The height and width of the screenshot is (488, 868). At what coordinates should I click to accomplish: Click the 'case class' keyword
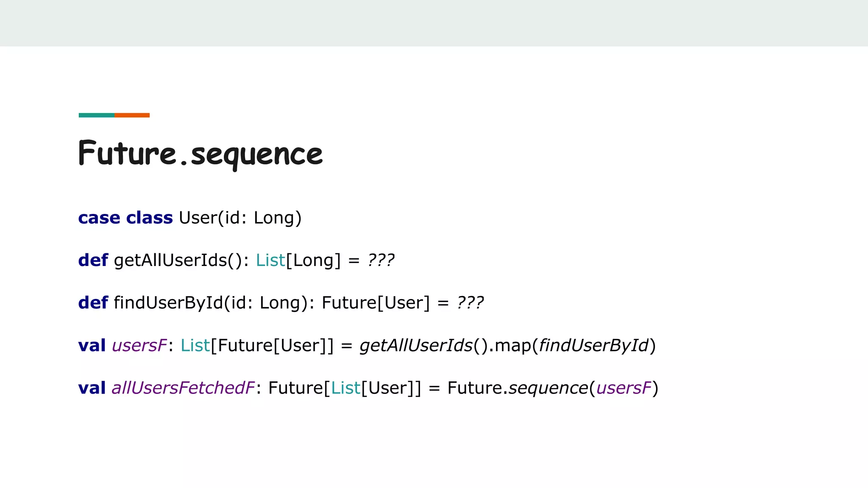tap(125, 218)
